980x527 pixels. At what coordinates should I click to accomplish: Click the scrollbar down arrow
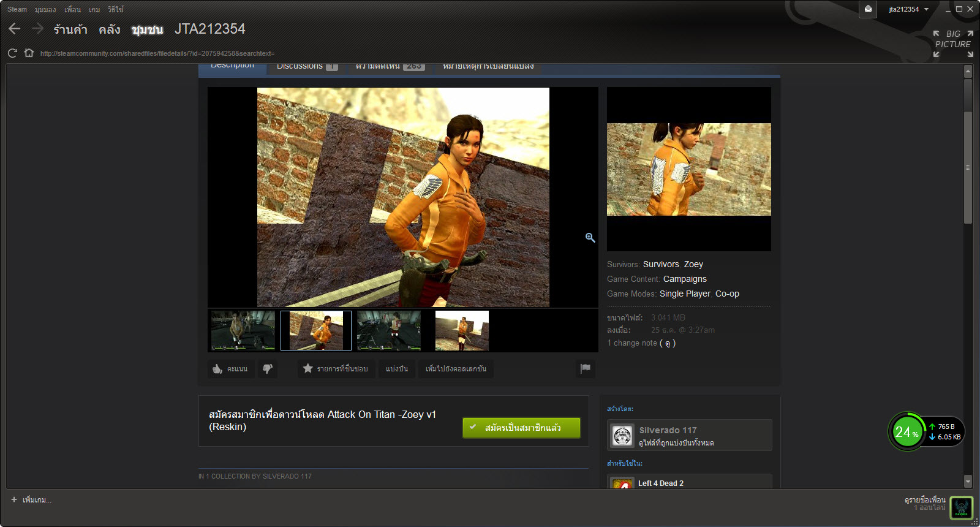(968, 481)
